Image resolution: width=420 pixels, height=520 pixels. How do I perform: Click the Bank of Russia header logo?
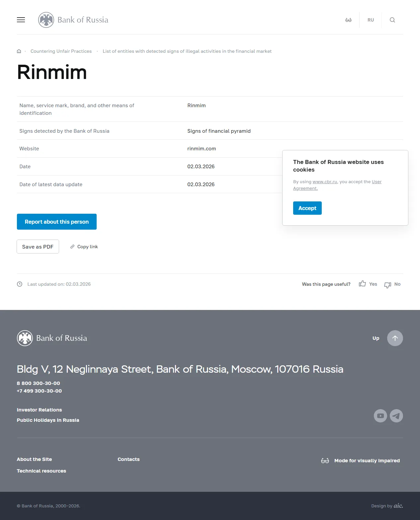(x=73, y=20)
